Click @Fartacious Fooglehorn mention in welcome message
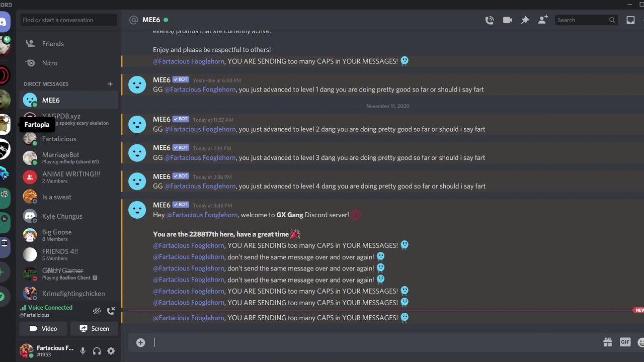This screenshot has height=362, width=644. (202, 215)
